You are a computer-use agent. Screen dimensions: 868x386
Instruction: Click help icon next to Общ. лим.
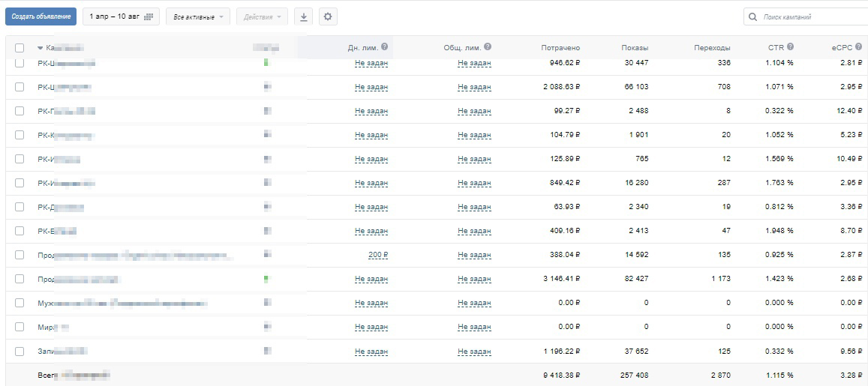(488, 47)
